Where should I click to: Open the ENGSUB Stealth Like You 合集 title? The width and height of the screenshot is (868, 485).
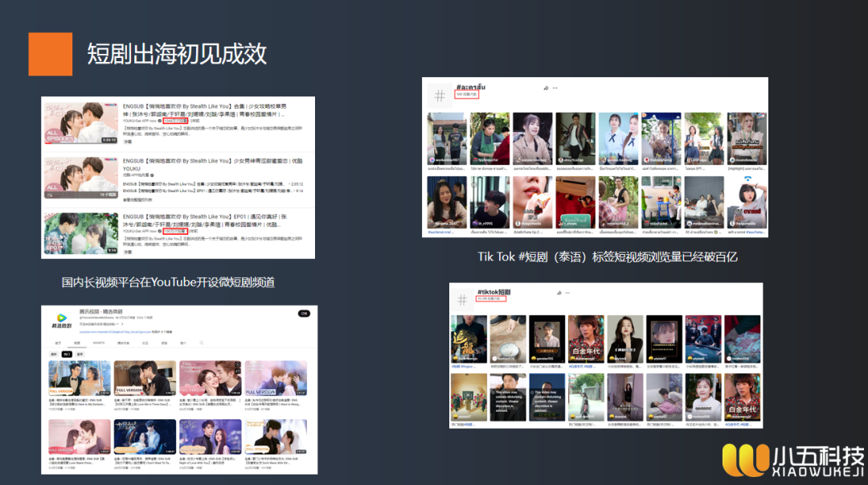click(205, 109)
